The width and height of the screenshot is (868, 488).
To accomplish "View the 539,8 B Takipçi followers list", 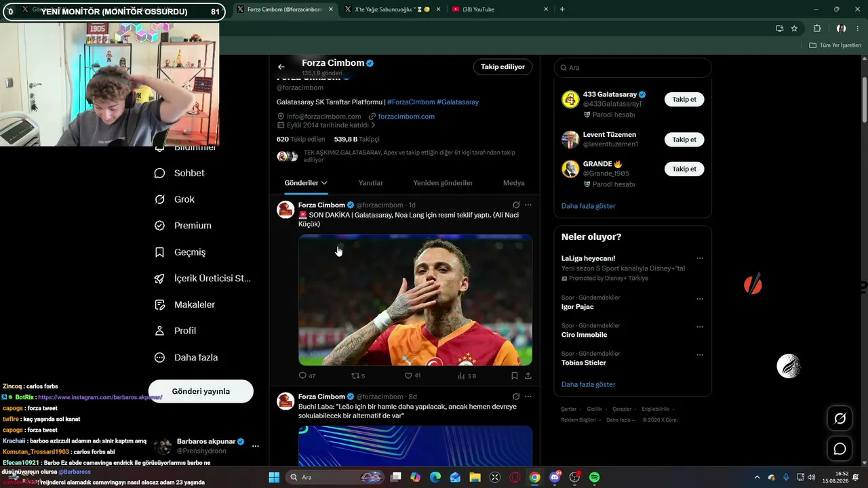I will coord(357,139).
